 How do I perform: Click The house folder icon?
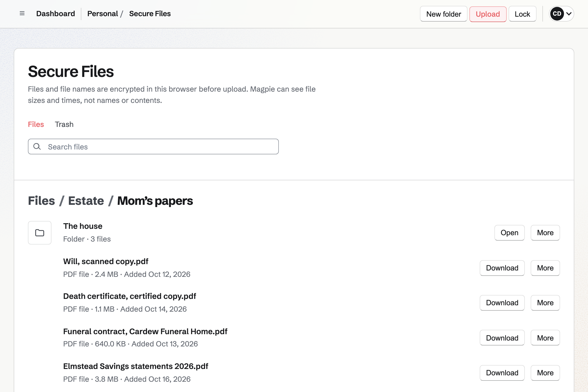point(39,233)
